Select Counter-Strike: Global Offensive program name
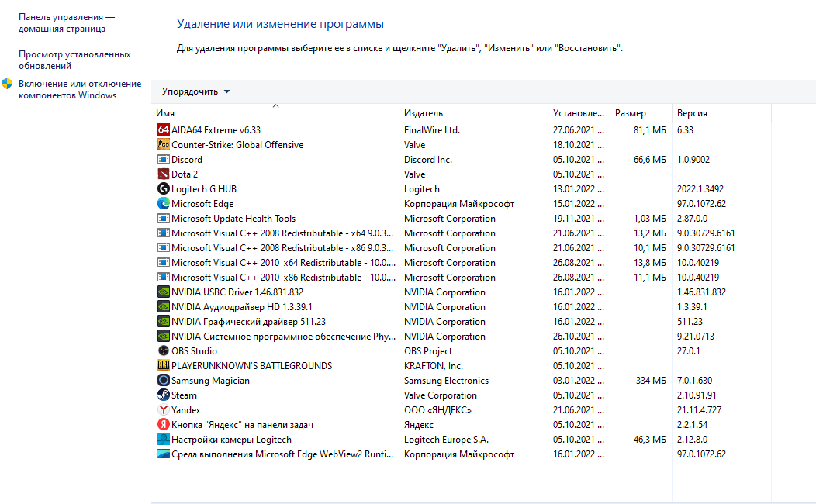Image resolution: width=816 pixels, height=504 pixels. pos(237,144)
